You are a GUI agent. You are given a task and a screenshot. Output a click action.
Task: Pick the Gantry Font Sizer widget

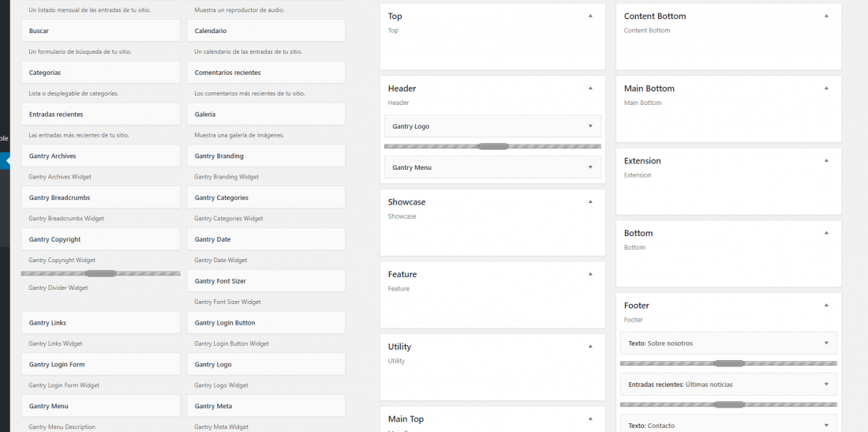point(266,281)
